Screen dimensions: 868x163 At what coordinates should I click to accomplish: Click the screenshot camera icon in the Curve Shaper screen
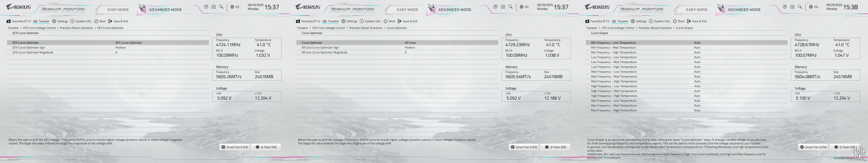click(792, 7)
